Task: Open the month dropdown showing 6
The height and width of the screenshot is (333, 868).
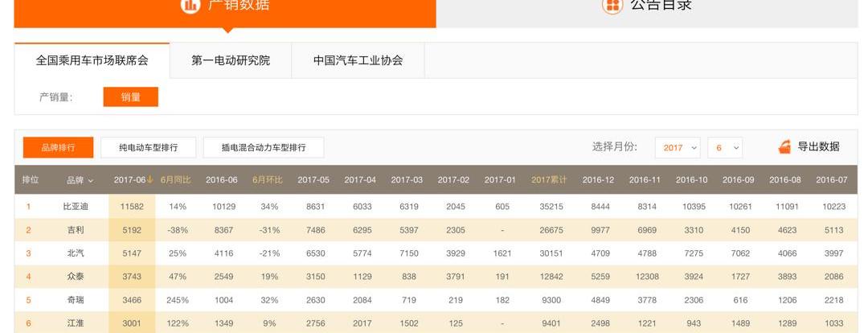Action: point(725,148)
